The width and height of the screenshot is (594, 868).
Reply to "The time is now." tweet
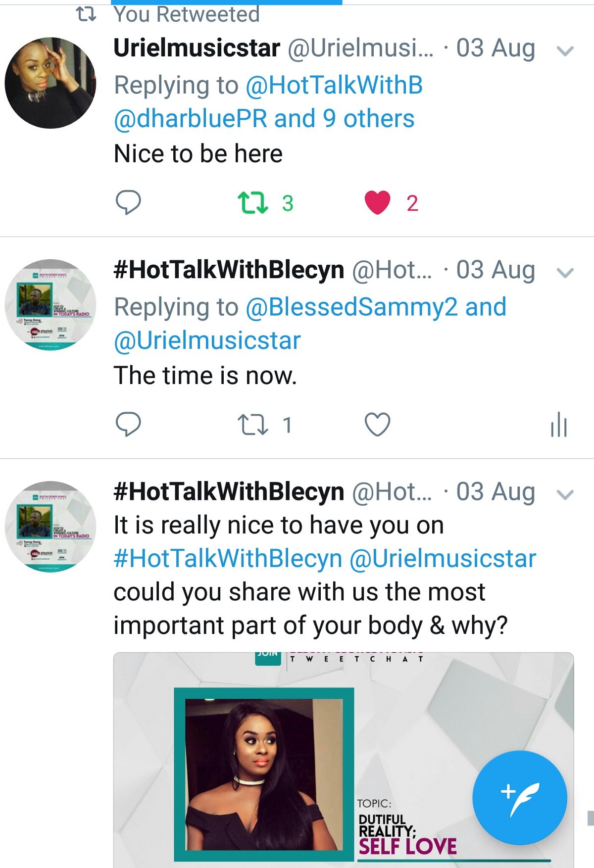(x=128, y=424)
